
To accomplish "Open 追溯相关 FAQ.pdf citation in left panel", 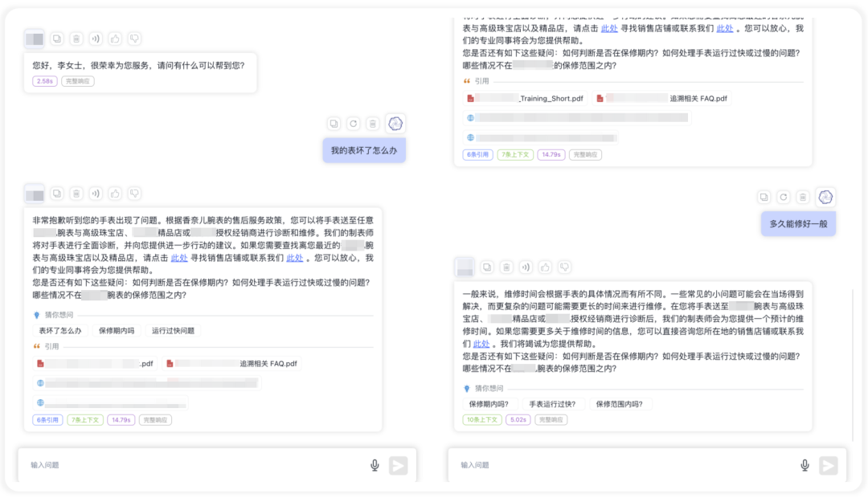I will [x=231, y=364].
